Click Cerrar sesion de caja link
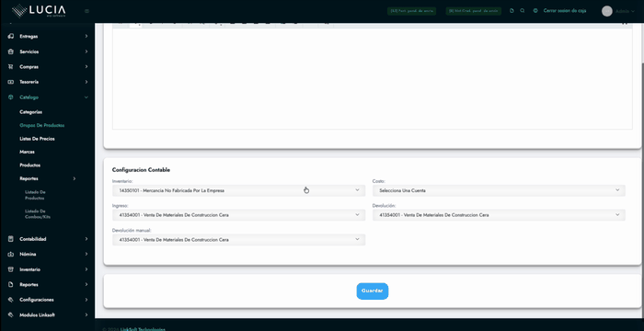 tap(565, 11)
